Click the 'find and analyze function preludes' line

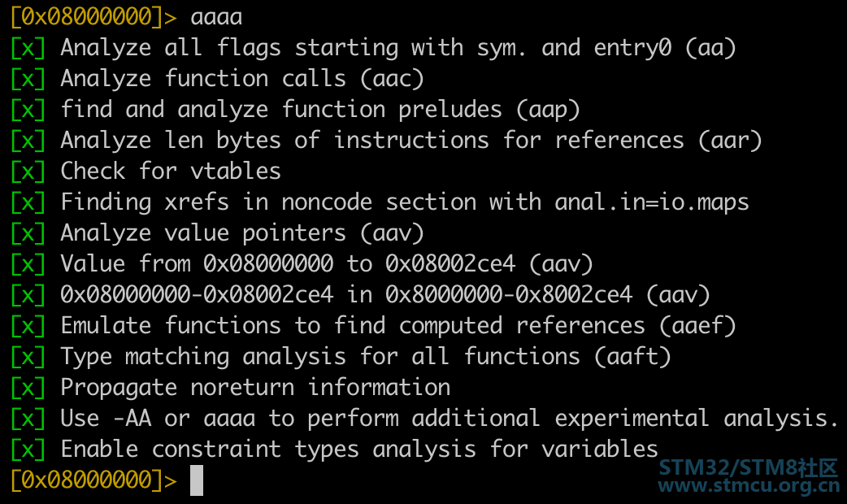coord(320,110)
